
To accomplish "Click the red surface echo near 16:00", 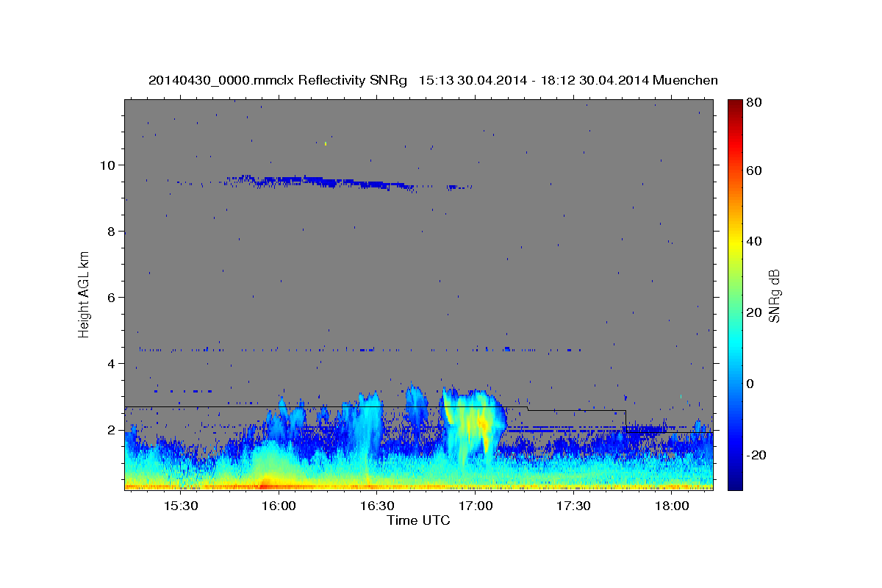I will (x=266, y=484).
